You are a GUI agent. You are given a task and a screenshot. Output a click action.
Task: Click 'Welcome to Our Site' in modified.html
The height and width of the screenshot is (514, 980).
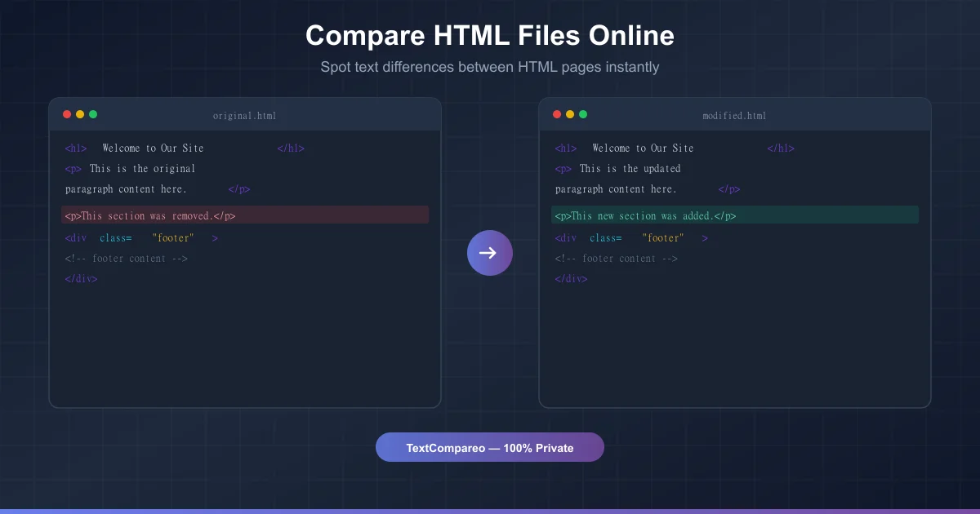[x=644, y=148]
